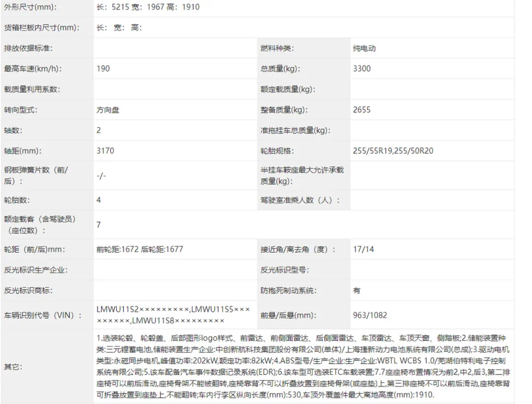Click the 轮胎规格 label cell

click(277, 151)
